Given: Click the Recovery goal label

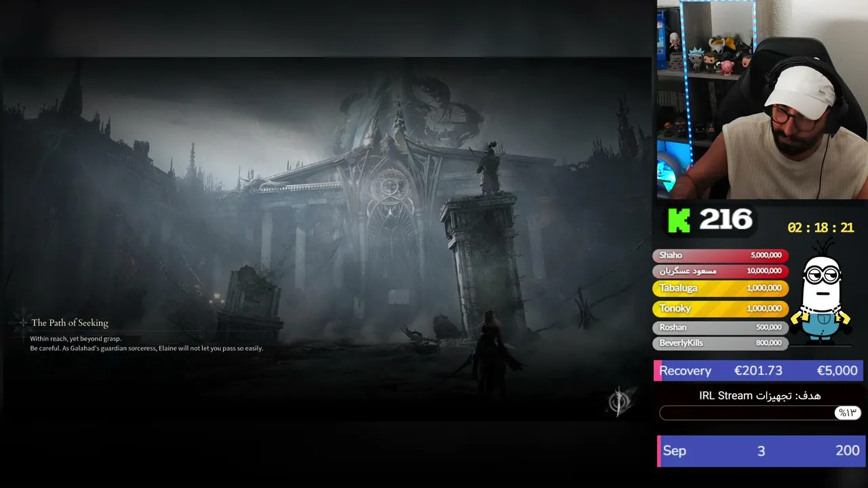Looking at the screenshot, I should [x=685, y=371].
